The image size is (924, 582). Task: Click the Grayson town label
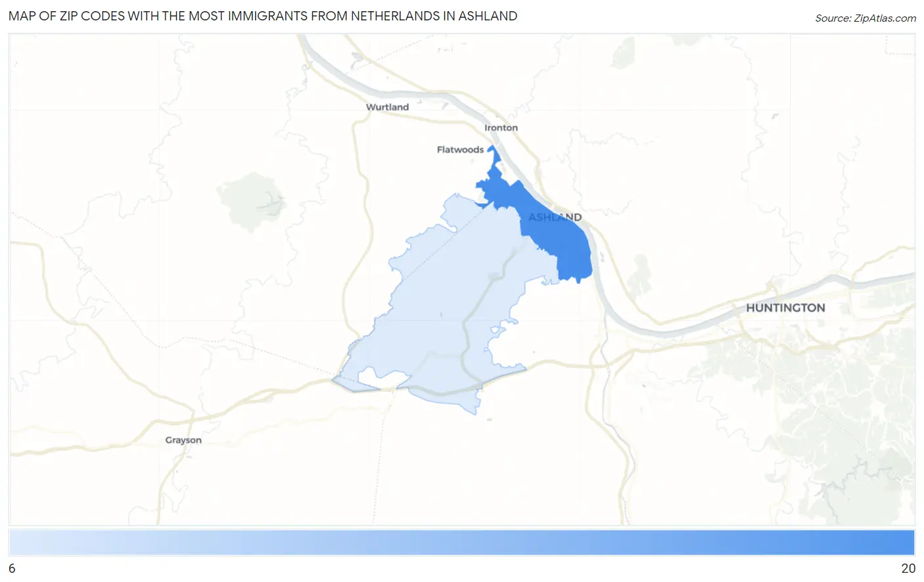[x=183, y=440]
